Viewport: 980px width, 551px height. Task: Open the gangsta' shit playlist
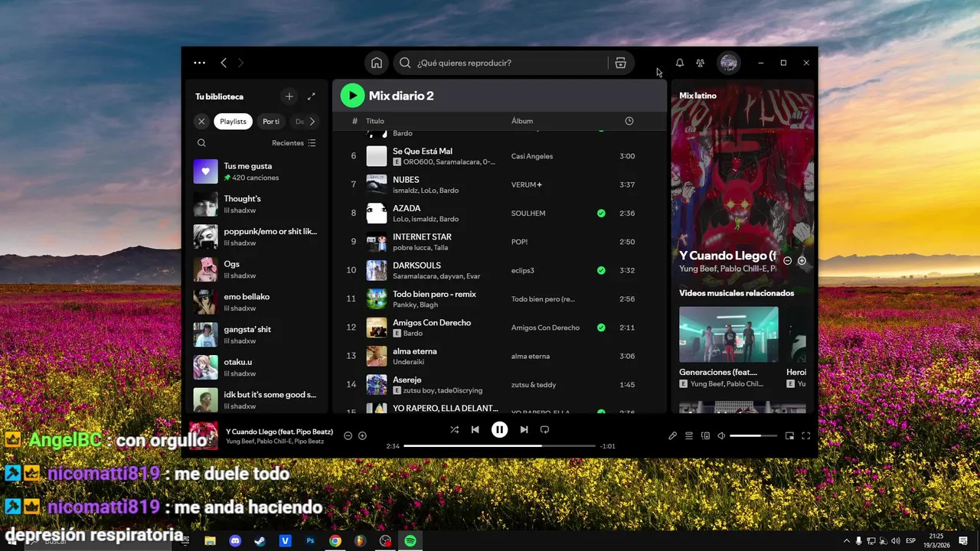[x=256, y=334]
